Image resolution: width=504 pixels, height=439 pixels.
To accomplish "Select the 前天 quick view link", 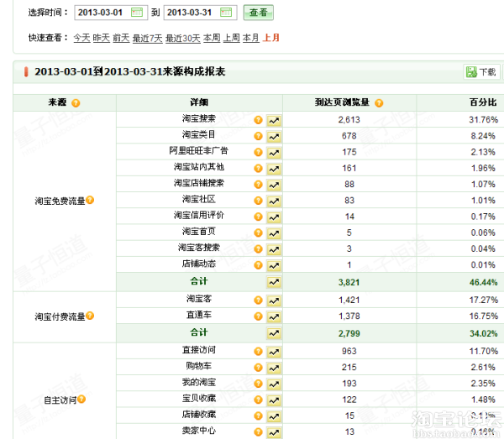I will click(x=121, y=38).
